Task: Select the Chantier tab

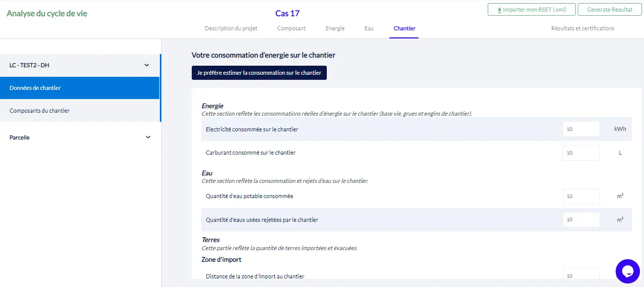Action: [404, 28]
